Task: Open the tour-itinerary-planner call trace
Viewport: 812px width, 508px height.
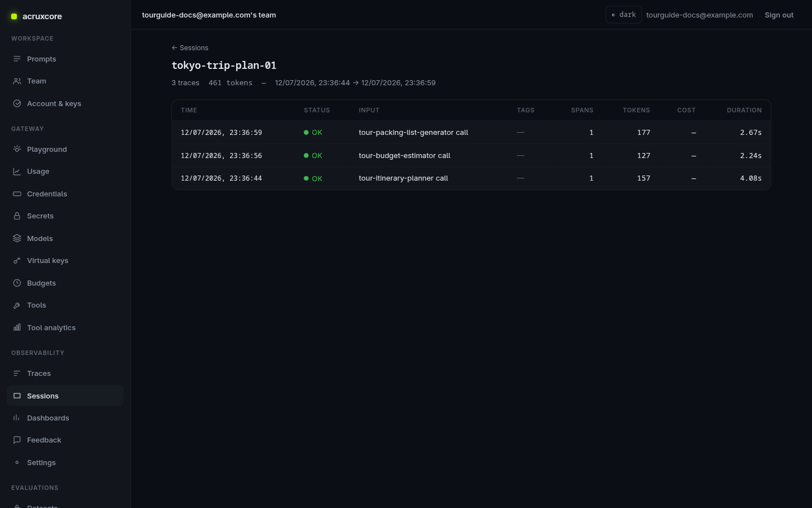Action: (403, 178)
